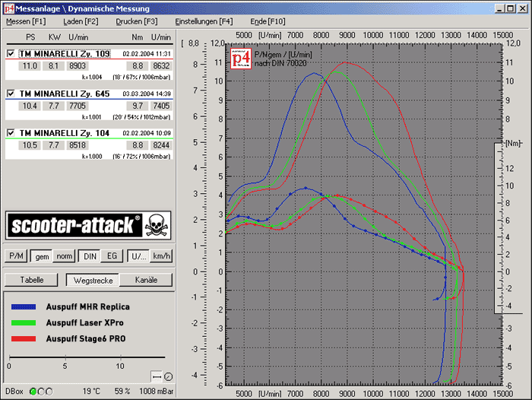The height and width of the screenshot is (400, 532).
Task: Switch x-axis to U/min
Action: [138, 256]
